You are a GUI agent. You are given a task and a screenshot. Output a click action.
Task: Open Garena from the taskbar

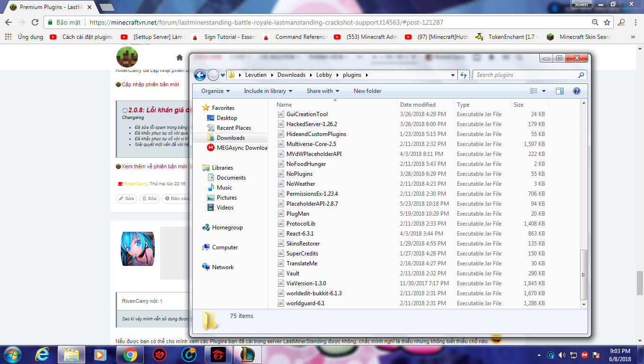coord(217,355)
